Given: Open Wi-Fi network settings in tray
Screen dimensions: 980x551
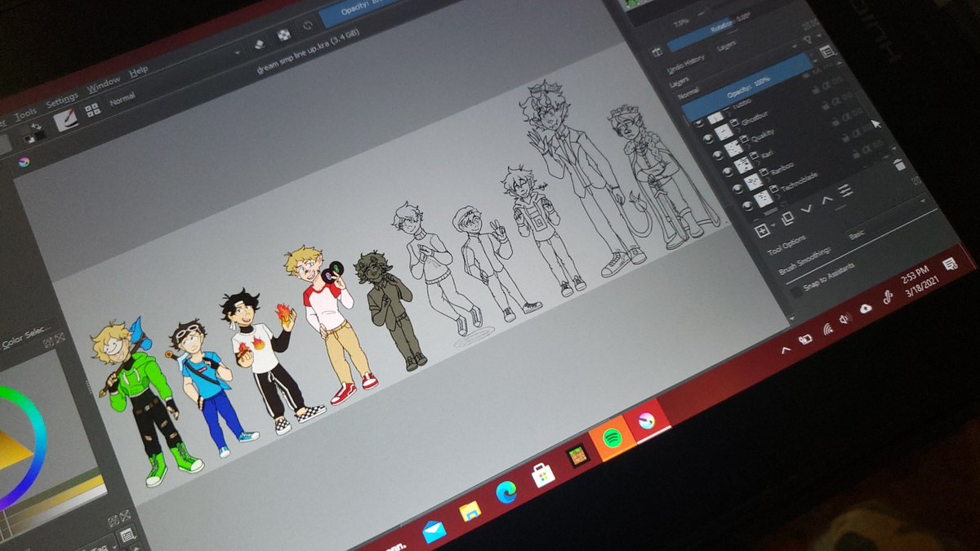Looking at the screenshot, I should coord(827,328).
